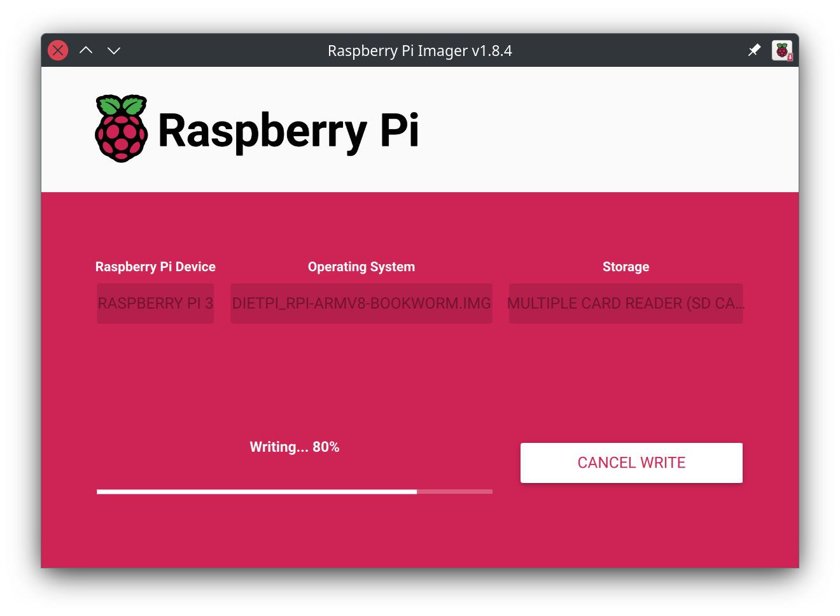Click the raspberry logo in the header
Image resolution: width=840 pixels, height=616 pixels.
(x=121, y=129)
